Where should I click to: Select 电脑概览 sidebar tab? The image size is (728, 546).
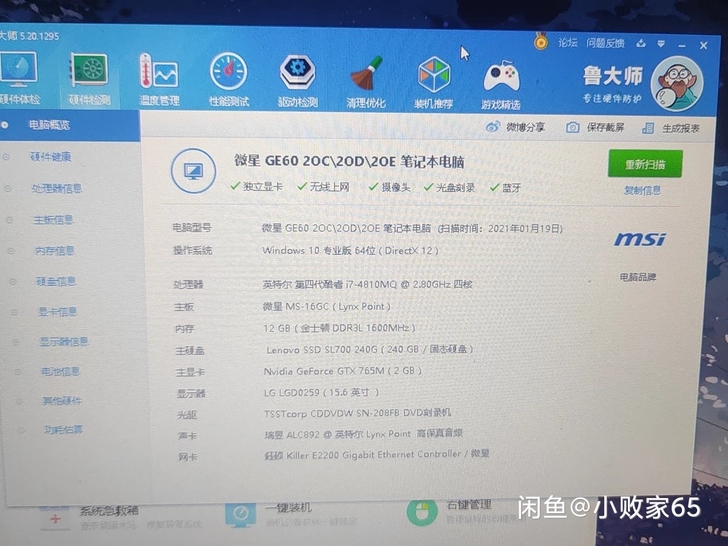(x=69, y=125)
